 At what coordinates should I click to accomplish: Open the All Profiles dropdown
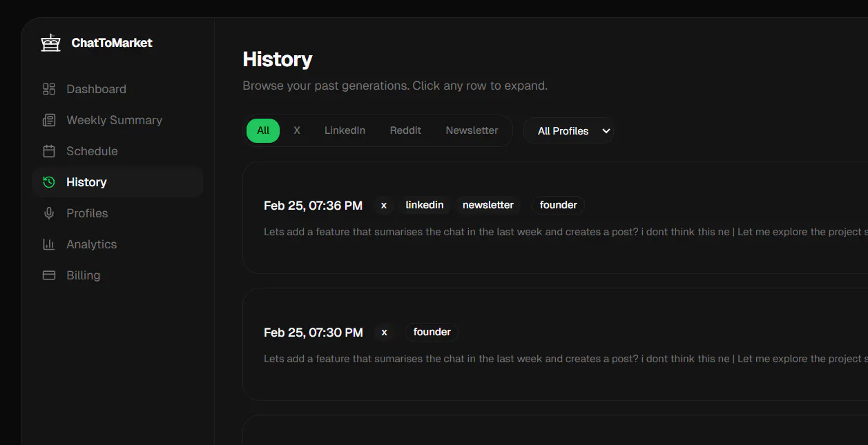568,131
